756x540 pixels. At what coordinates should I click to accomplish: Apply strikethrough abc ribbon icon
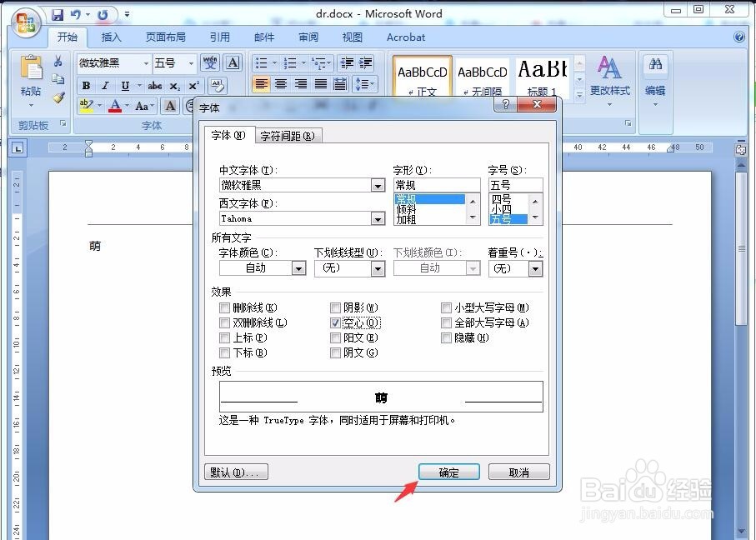(155, 86)
